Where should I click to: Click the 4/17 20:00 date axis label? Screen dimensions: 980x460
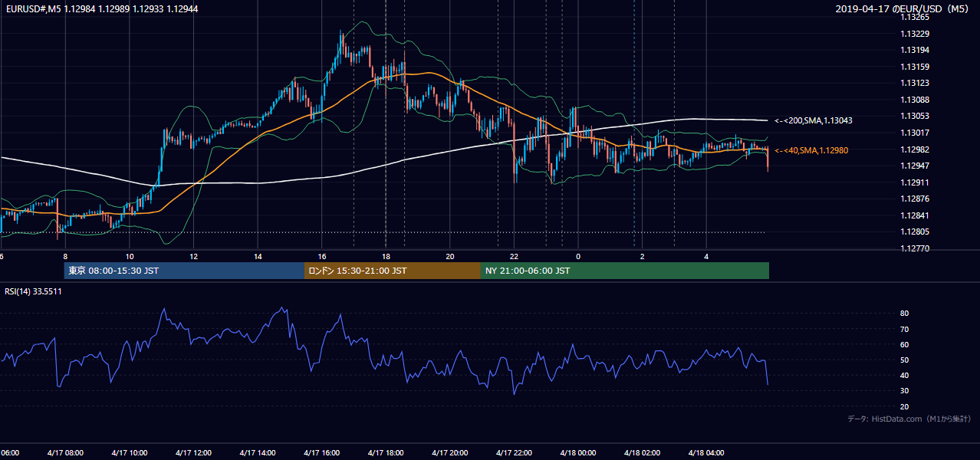pos(449,452)
